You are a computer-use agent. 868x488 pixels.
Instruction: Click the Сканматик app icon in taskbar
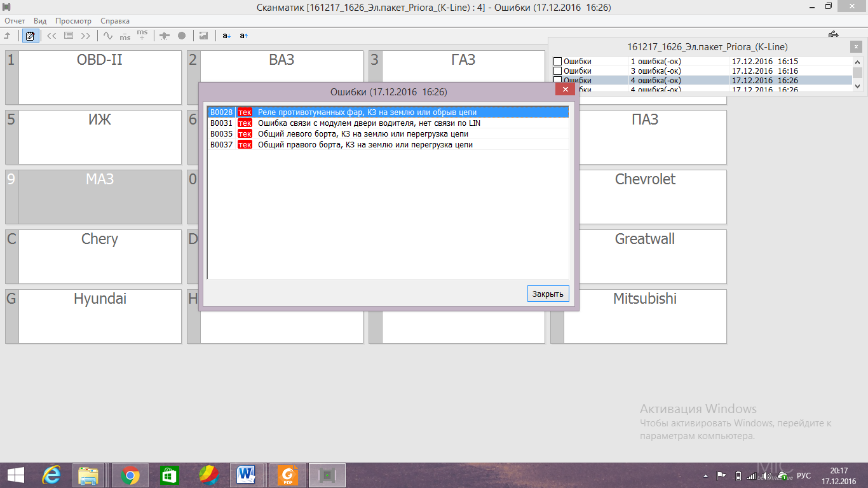(x=327, y=475)
